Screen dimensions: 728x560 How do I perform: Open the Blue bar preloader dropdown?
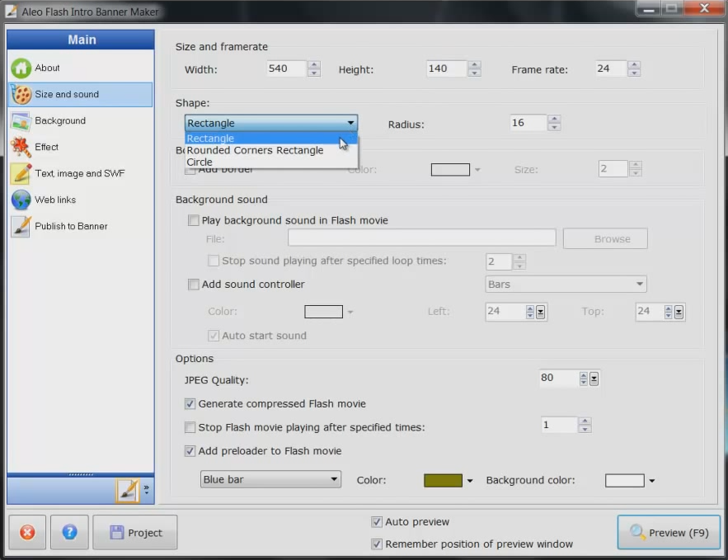[270, 479]
